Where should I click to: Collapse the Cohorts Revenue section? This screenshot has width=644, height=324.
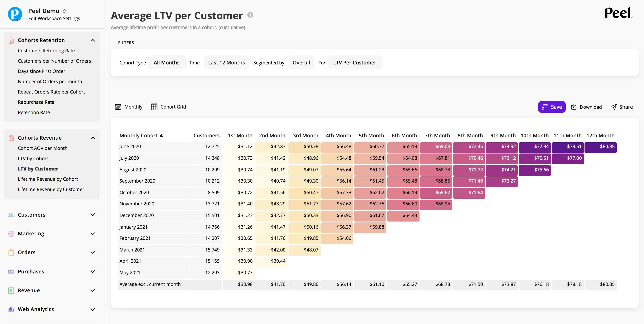pyautogui.click(x=93, y=138)
